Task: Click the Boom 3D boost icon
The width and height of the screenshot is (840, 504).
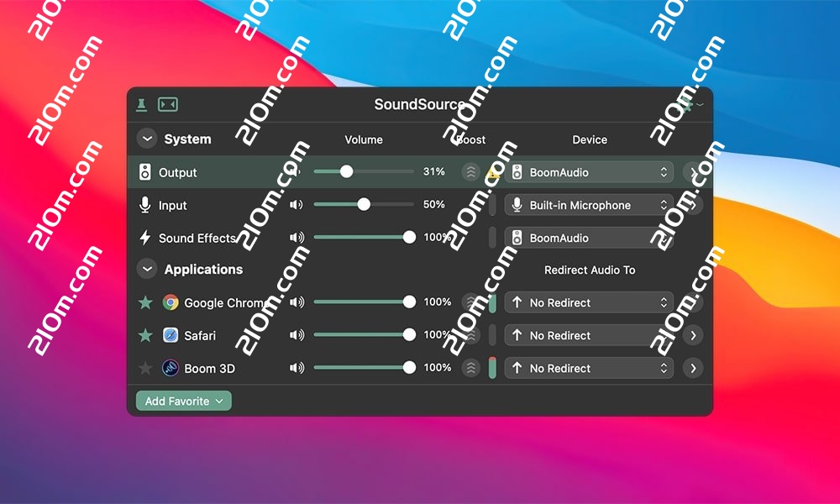Action: tap(471, 368)
